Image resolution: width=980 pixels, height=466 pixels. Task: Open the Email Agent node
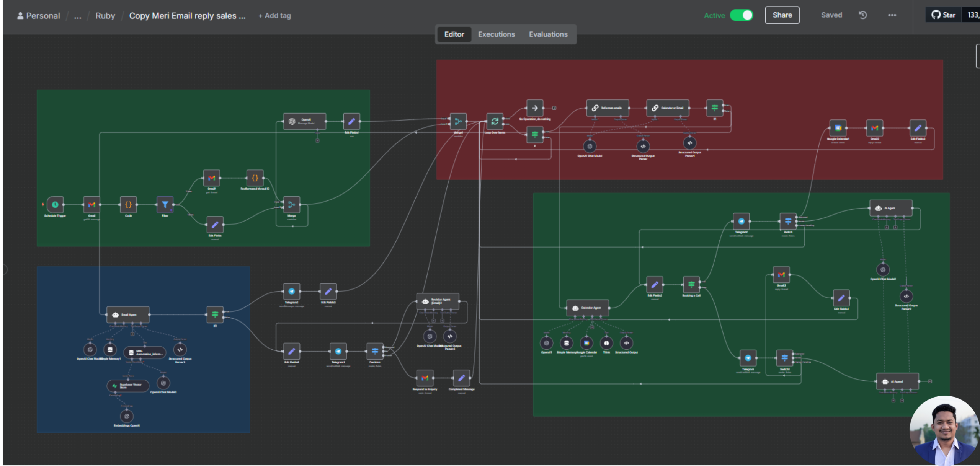tap(128, 314)
